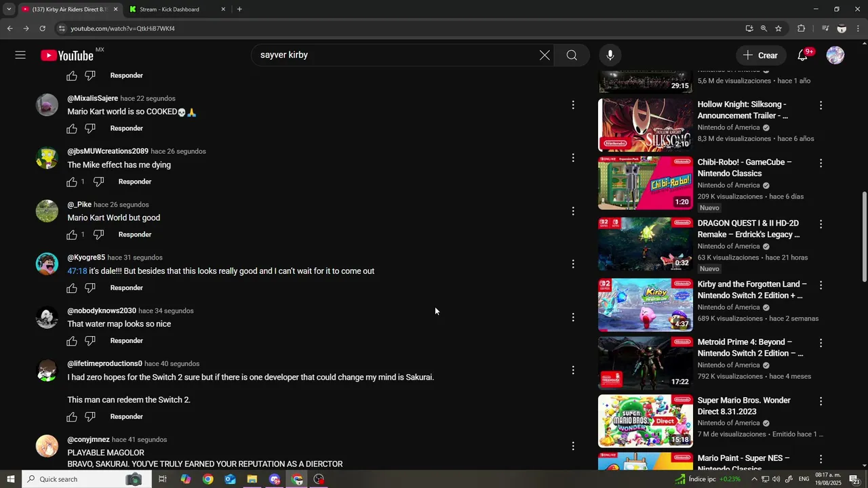Viewport: 868px width, 488px height.
Task: Reply to the @nobodyknows2030 comment
Action: point(127,341)
